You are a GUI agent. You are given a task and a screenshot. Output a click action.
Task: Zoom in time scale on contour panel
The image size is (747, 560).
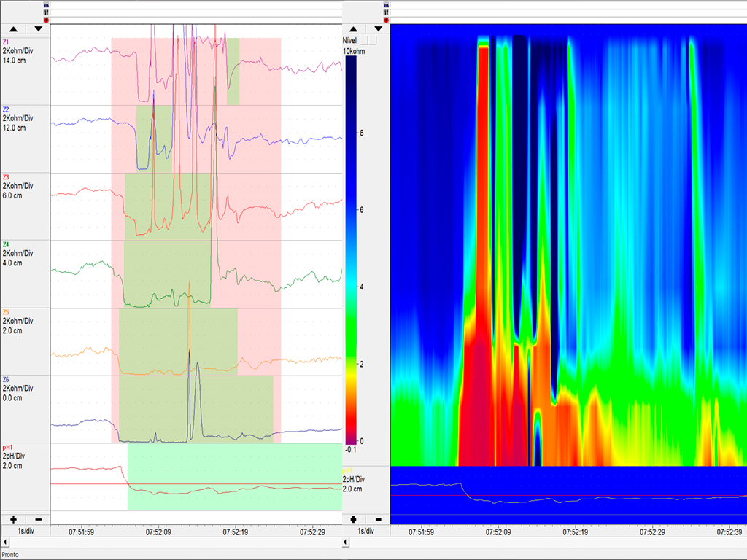(x=354, y=519)
